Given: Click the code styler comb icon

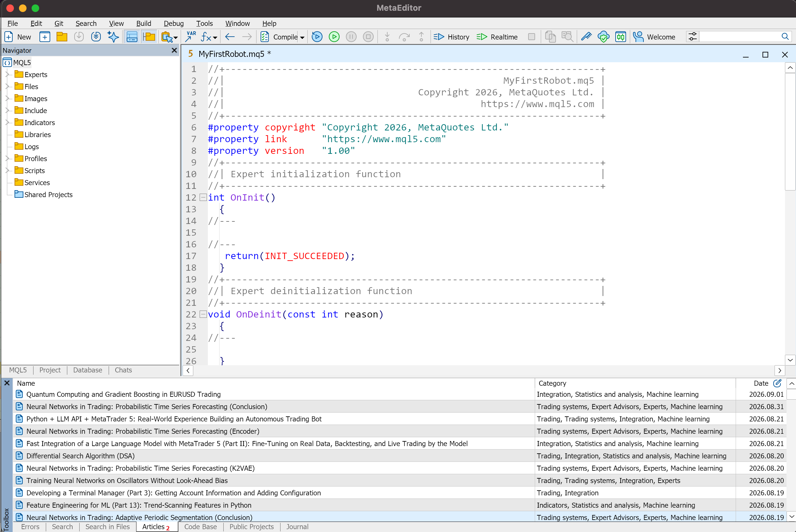Looking at the screenshot, I should click(586, 37).
